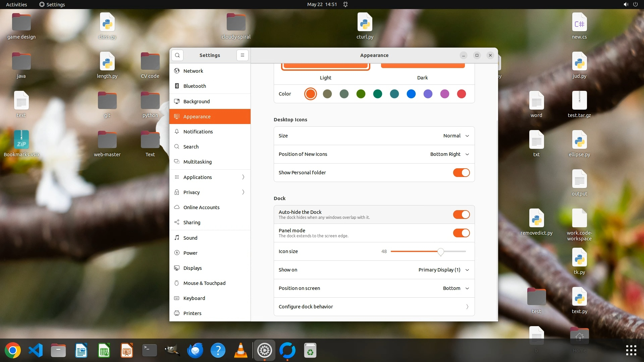Click the search icon in Settings header
This screenshot has width=644, height=362.
(x=177, y=55)
